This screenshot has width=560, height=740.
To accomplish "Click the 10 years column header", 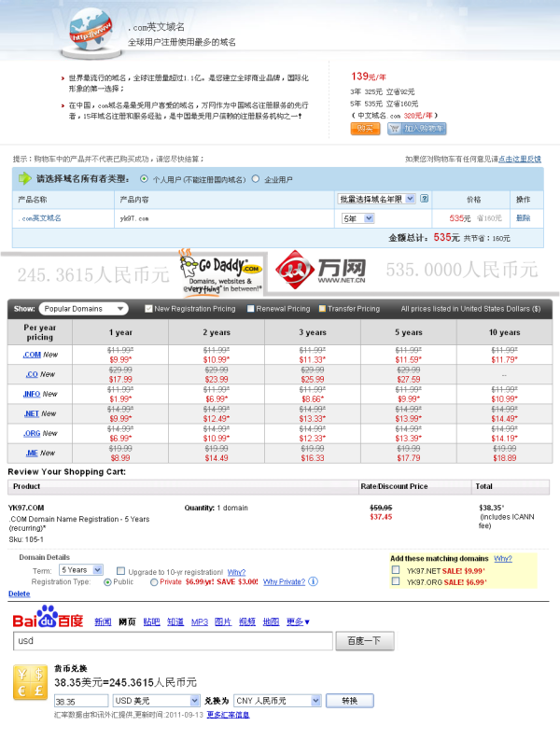I will (x=504, y=332).
